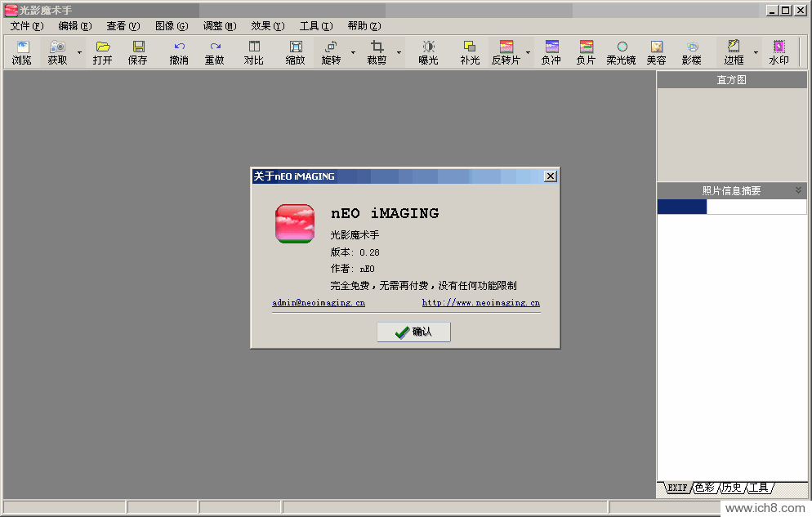Click the 版本: 0.28 text

(x=355, y=252)
